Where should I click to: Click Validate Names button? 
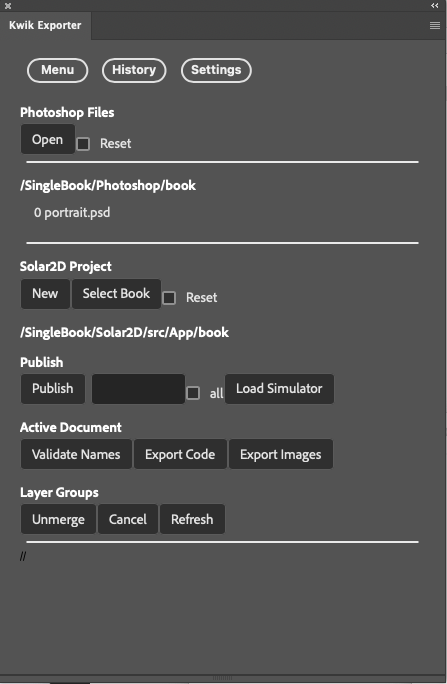tap(76, 454)
